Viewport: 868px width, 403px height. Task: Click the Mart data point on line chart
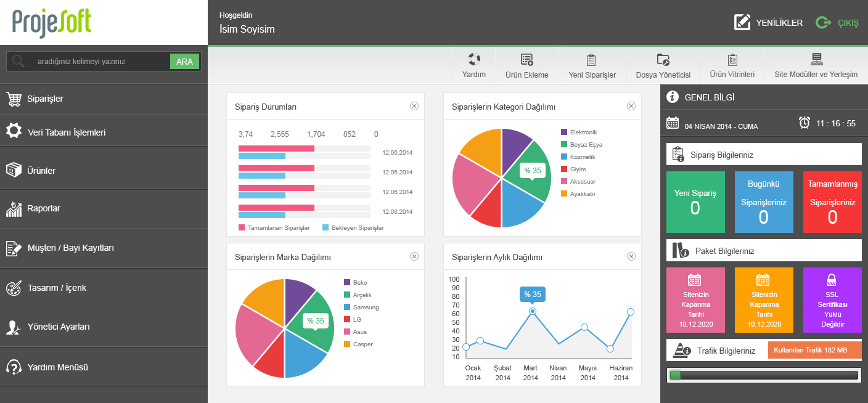tap(532, 311)
